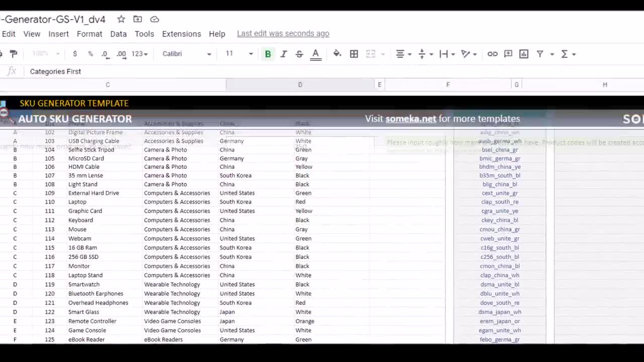Open 'Last edit was seconds ago' history link

point(283,34)
